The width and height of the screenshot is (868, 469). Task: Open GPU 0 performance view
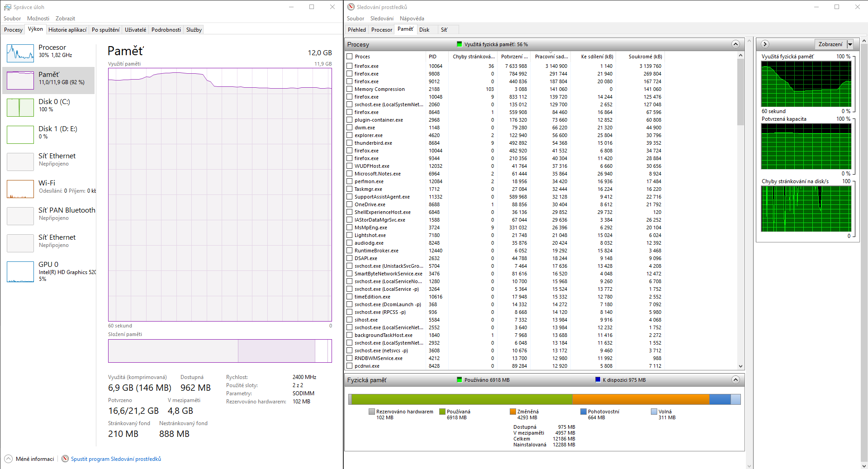click(20, 271)
